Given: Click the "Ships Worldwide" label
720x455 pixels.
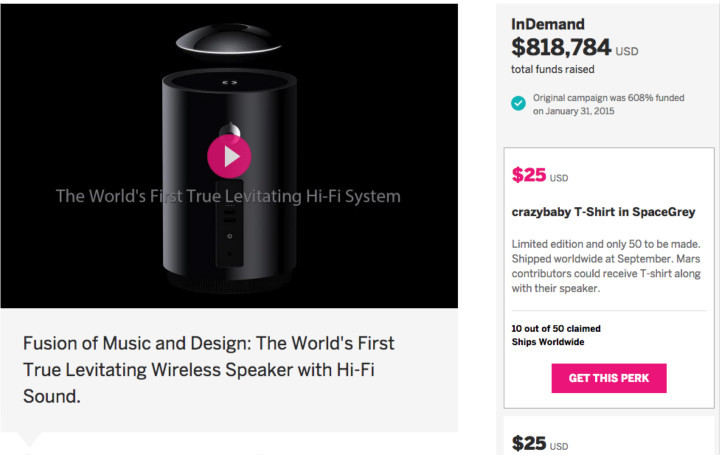Looking at the screenshot, I should pyautogui.click(x=548, y=342).
